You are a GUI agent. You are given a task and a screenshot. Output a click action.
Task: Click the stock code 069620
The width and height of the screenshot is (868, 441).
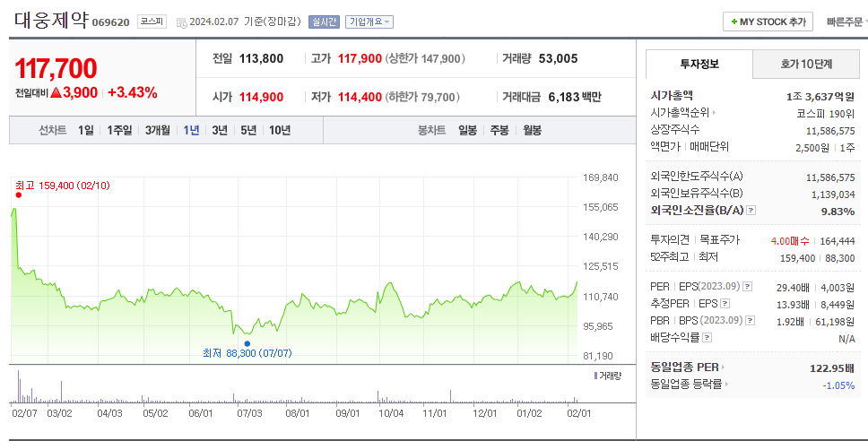point(110,22)
